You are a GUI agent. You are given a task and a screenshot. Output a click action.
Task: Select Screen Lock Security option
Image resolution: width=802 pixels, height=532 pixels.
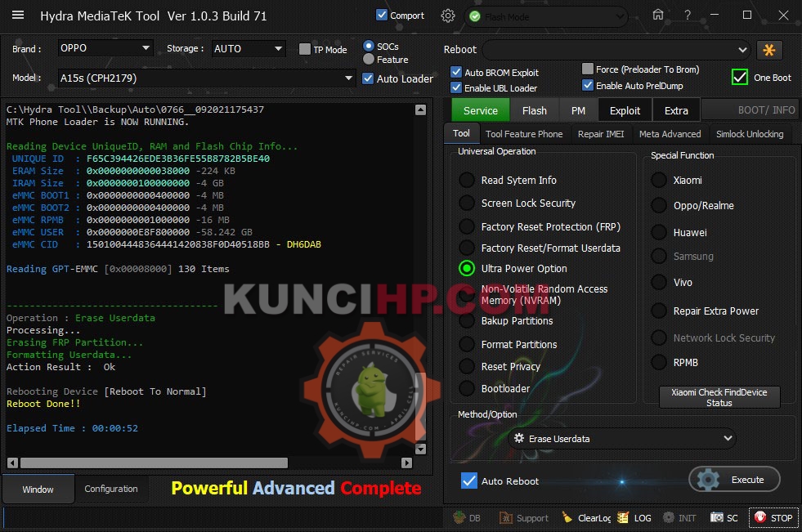(467, 203)
